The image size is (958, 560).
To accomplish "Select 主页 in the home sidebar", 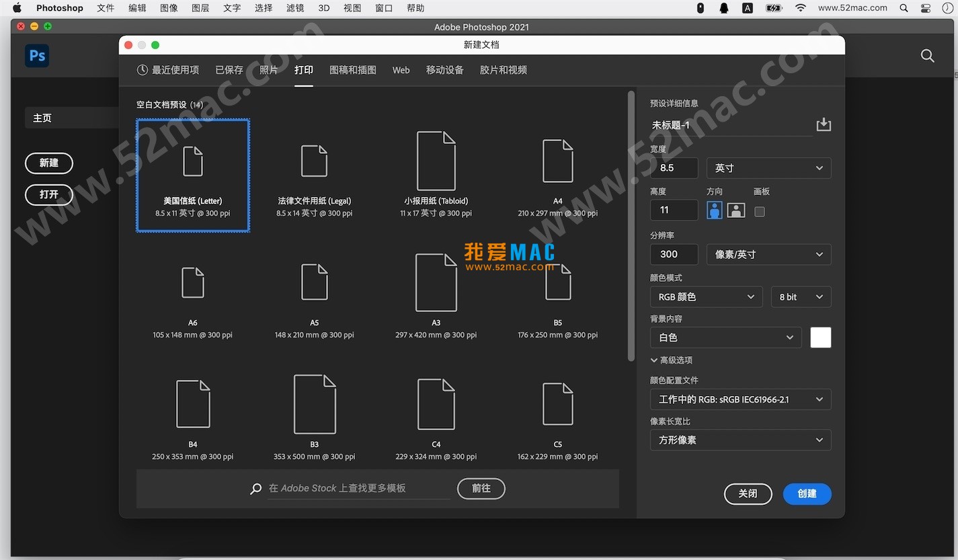I will (72, 118).
